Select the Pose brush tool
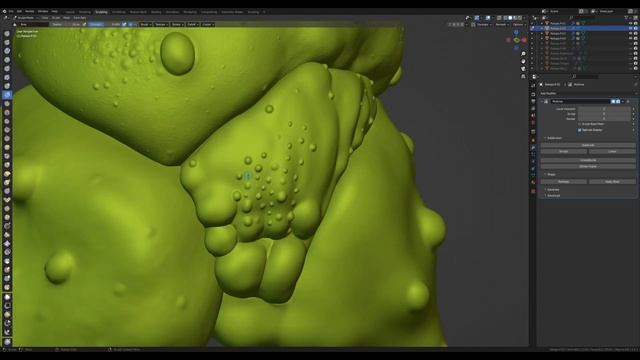Image resolution: width=640 pixels, height=360 pixels. [7, 200]
